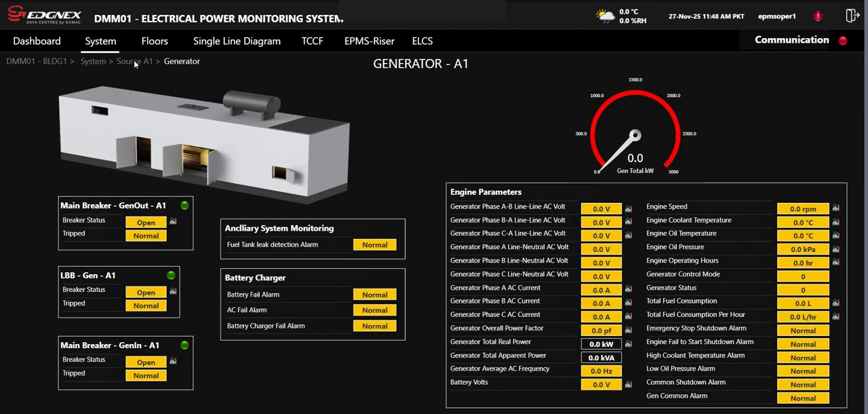Screen dimensions: 868x414
Task: Click Battery Fail Alarm Normal value
Action: [x=375, y=295]
